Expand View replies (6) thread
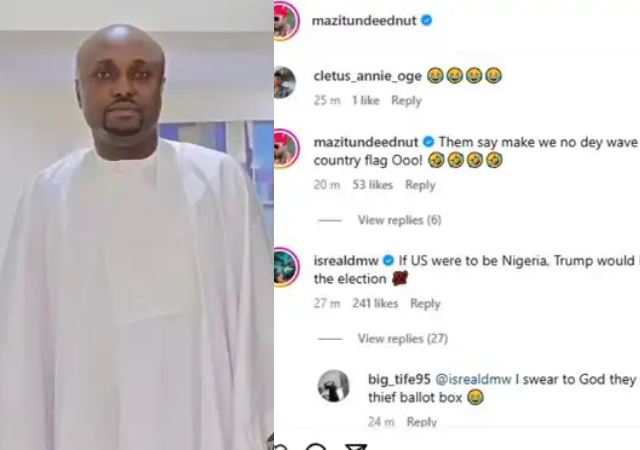 click(399, 220)
